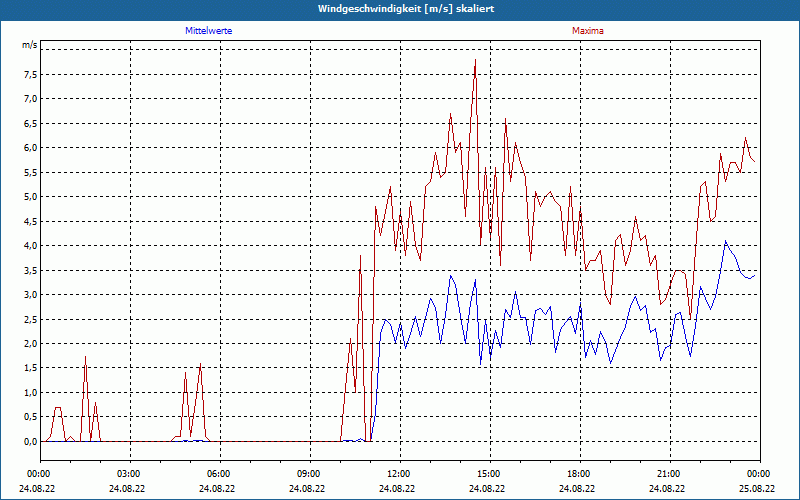Click the 09:00 time label
The image size is (800, 500).
[308, 474]
